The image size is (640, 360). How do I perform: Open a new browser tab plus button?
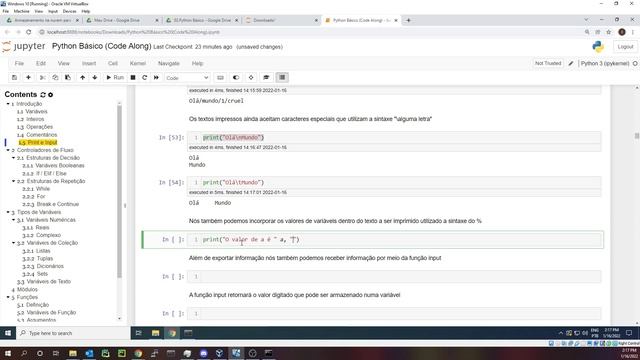coord(408,20)
